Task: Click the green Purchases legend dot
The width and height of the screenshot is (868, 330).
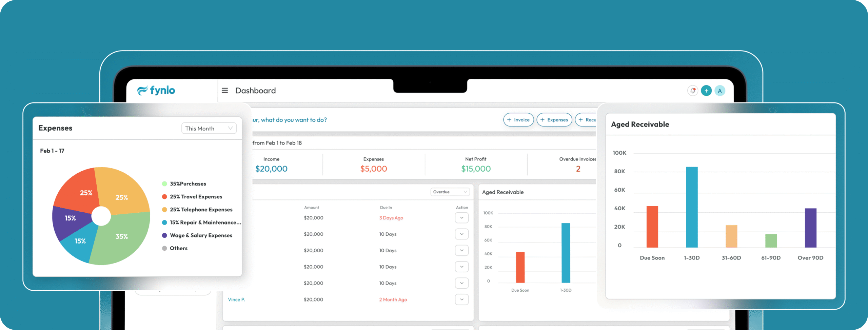Action: (x=164, y=184)
